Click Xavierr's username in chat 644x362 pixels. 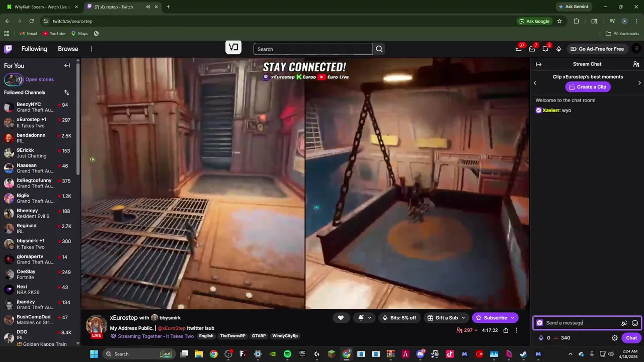click(551, 110)
